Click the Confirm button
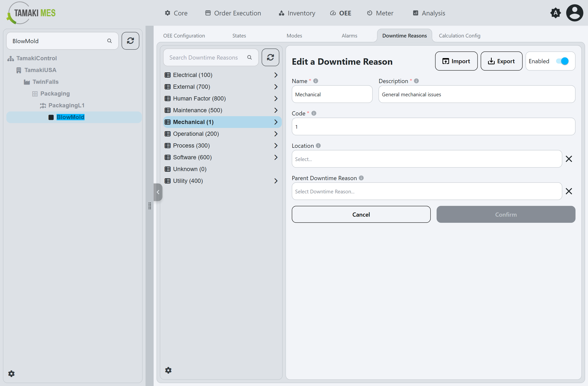This screenshot has width=588, height=386. (x=506, y=214)
